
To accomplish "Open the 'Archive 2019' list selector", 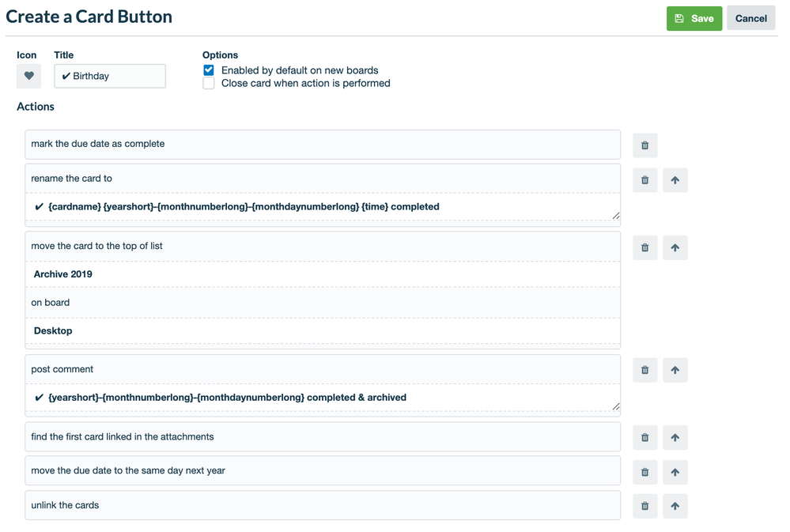I will coord(322,274).
